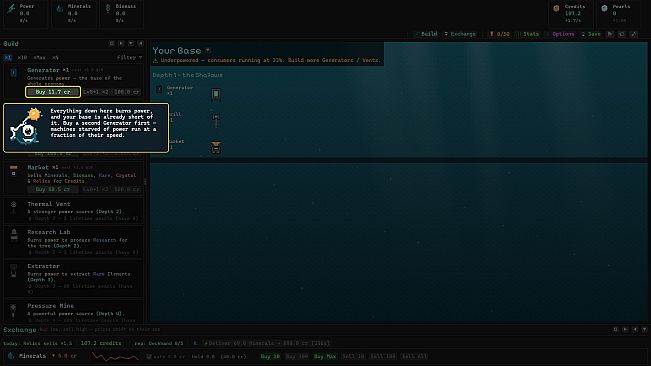Open the Build tab in top toolbar

pyautogui.click(x=426, y=34)
